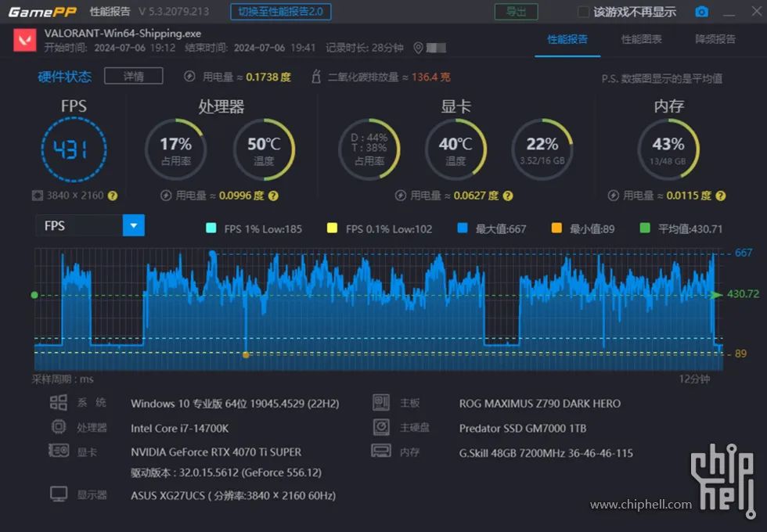767x532 pixels.
Task: Click the 记录时长: 28分钟 text
Action: pyautogui.click(x=365, y=48)
